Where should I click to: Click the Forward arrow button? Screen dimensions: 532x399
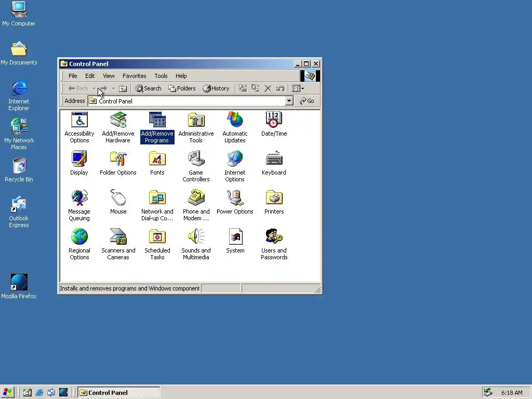click(x=104, y=88)
